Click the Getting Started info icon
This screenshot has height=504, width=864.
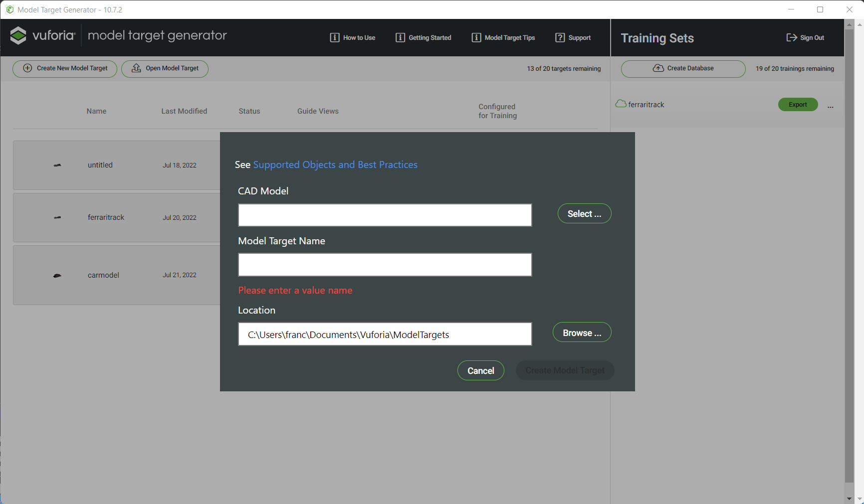click(400, 38)
